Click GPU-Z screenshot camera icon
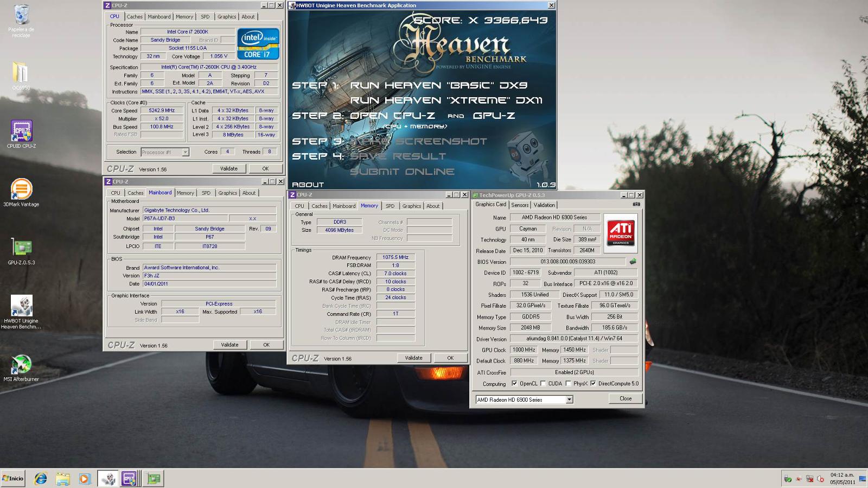The image size is (868, 488). click(636, 205)
